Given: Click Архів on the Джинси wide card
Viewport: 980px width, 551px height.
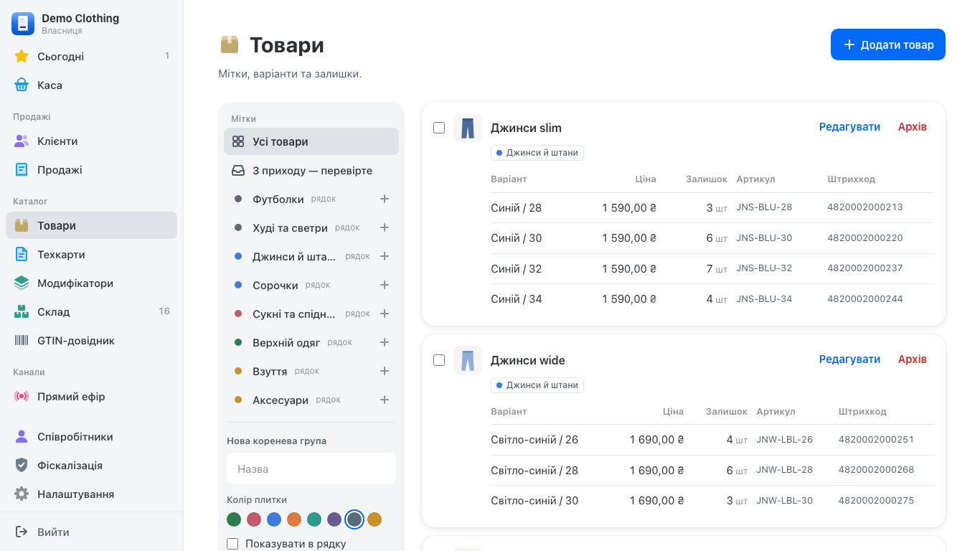Looking at the screenshot, I should [913, 359].
